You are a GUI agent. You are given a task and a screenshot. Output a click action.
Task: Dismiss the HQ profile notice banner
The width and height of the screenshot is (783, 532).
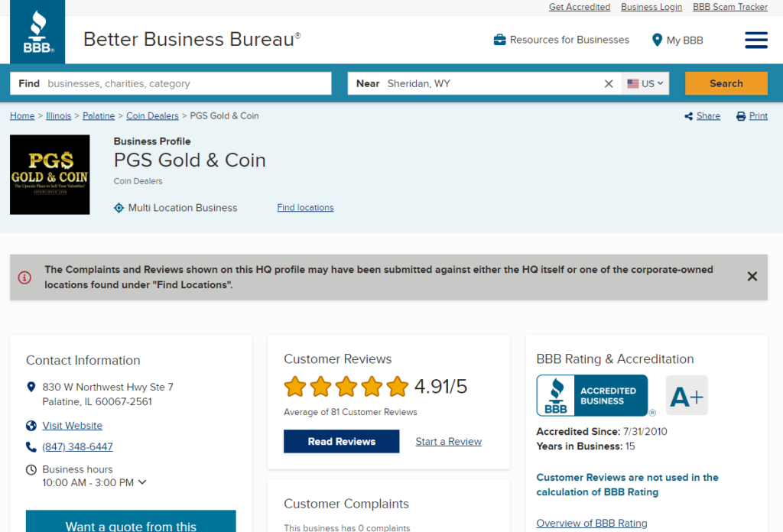(x=752, y=277)
